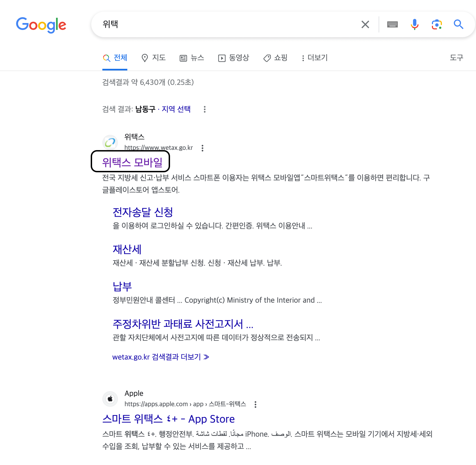Open options menu next to wetax.go.kr result
Viewport: 476px width, 465px height.
coord(202,148)
